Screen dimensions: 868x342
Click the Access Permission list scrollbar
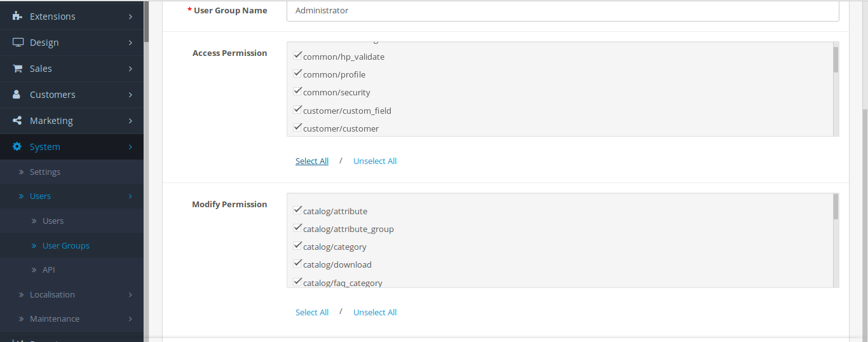pyautogui.click(x=836, y=89)
